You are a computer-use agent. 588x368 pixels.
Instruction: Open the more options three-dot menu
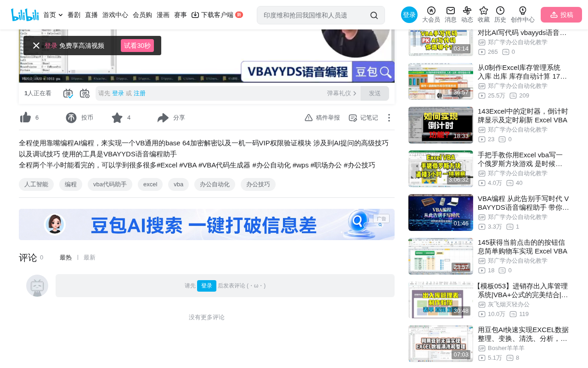click(x=389, y=118)
